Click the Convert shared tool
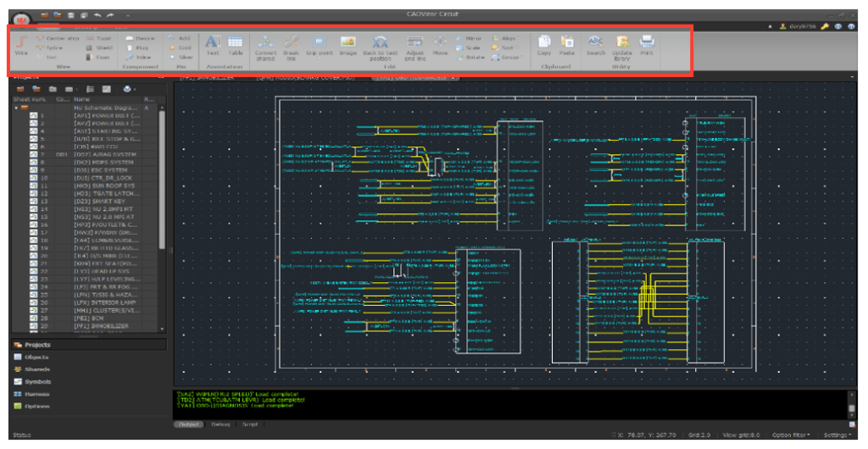This screenshot has height=449, width=868. (265, 48)
